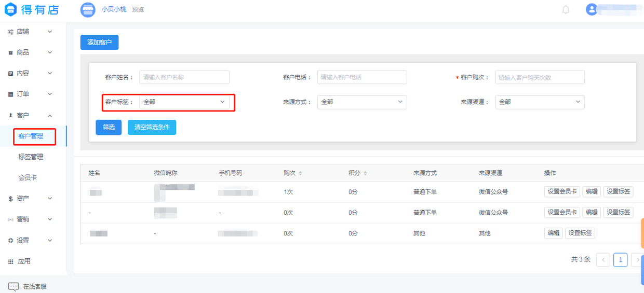Click the user avatar icon at top right
The height and width of the screenshot is (293, 644).
(592, 9)
